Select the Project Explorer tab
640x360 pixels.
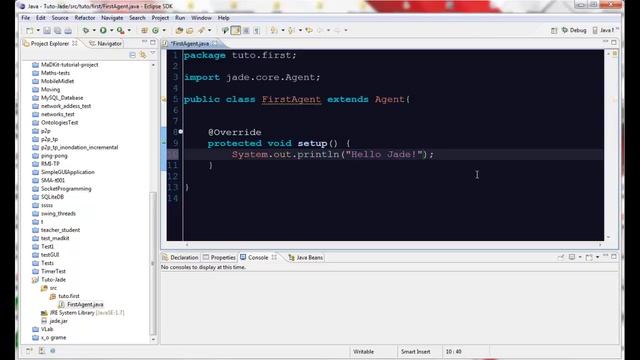pos(50,43)
